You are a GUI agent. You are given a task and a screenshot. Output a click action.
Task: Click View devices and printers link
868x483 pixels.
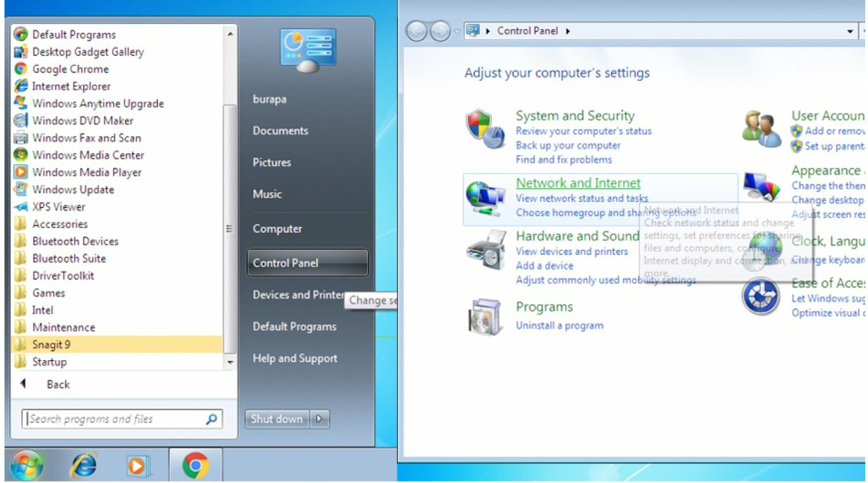[x=572, y=251]
